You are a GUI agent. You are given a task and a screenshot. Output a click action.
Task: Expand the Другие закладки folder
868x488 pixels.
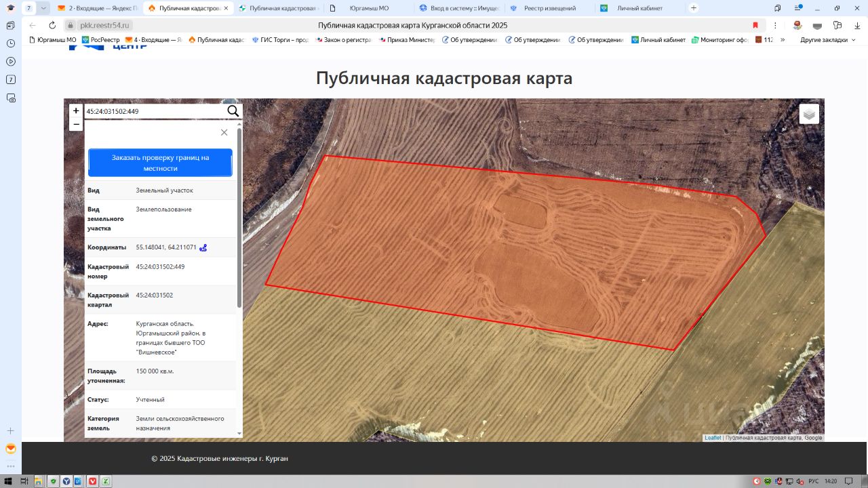[828, 40]
